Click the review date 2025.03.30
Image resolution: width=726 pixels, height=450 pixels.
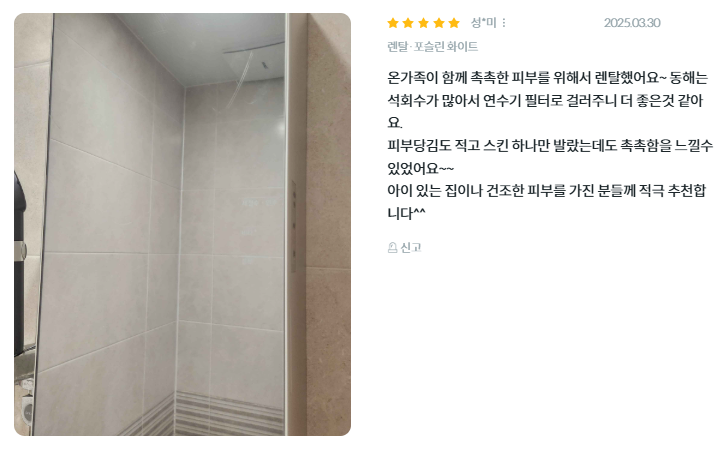(x=632, y=23)
